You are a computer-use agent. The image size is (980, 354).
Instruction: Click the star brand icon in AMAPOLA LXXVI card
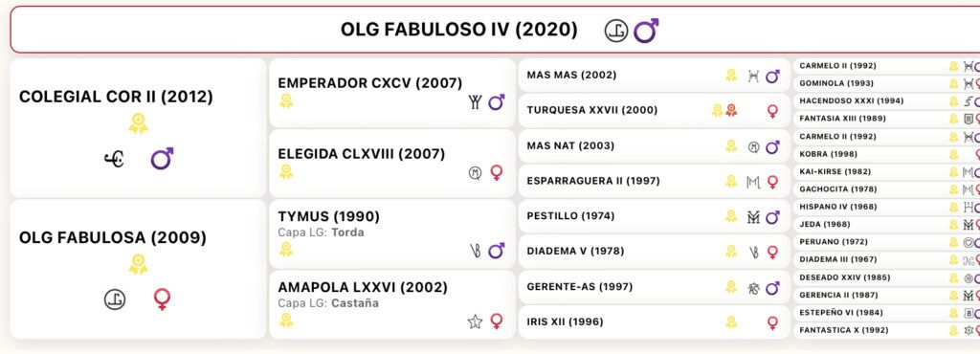click(x=475, y=321)
